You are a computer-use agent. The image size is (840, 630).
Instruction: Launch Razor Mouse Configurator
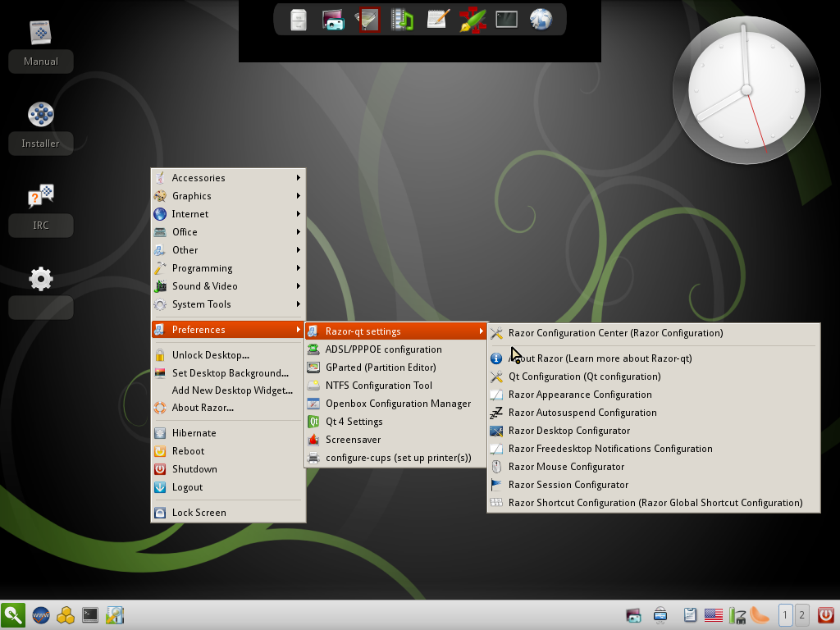click(654, 467)
